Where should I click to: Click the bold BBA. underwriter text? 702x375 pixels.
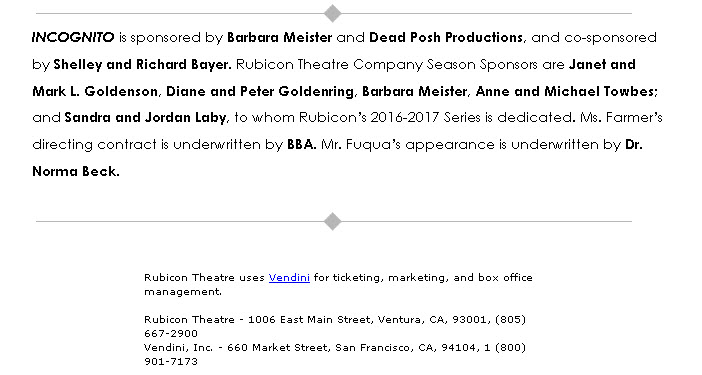pos(302,145)
